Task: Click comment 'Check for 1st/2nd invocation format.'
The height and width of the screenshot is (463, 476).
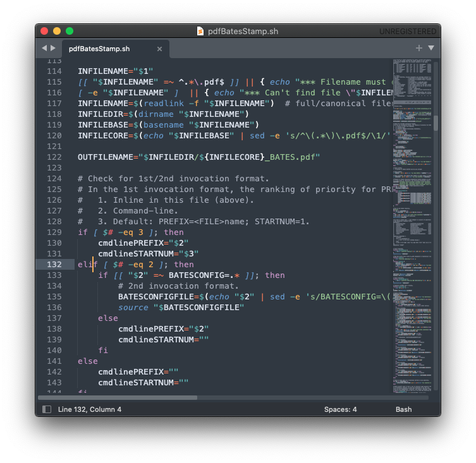Action: pyautogui.click(x=178, y=179)
